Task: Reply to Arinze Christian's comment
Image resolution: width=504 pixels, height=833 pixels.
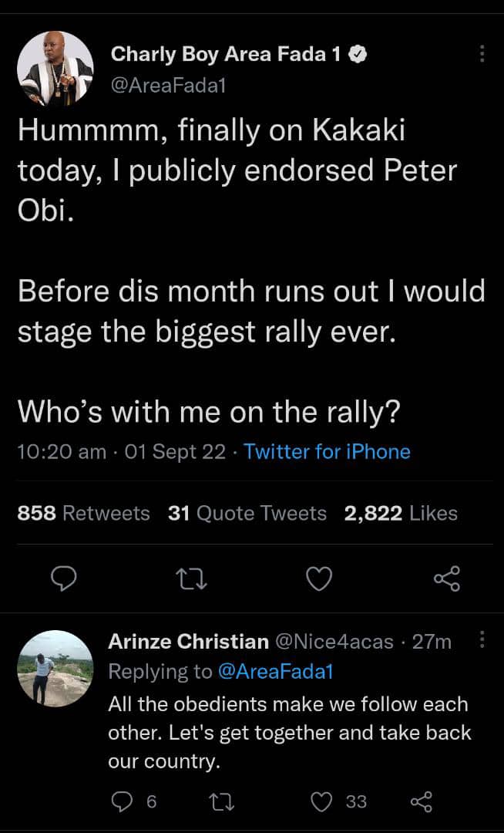Action: click(123, 802)
